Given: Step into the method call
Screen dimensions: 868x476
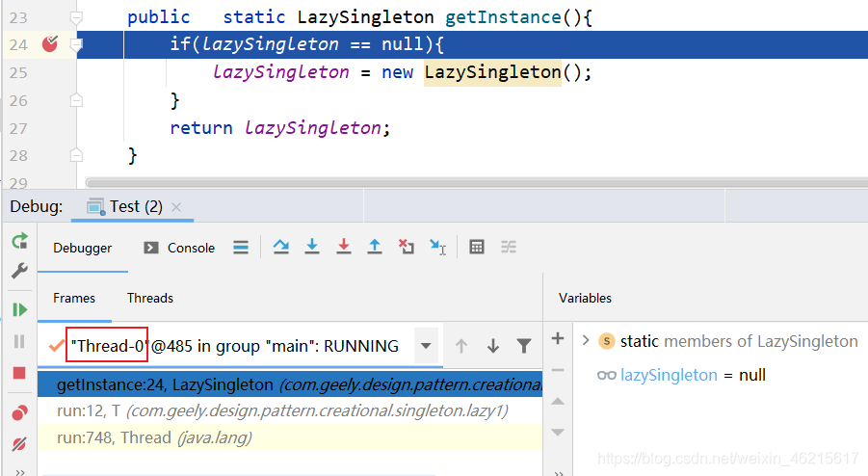Looking at the screenshot, I should pos(312,247).
